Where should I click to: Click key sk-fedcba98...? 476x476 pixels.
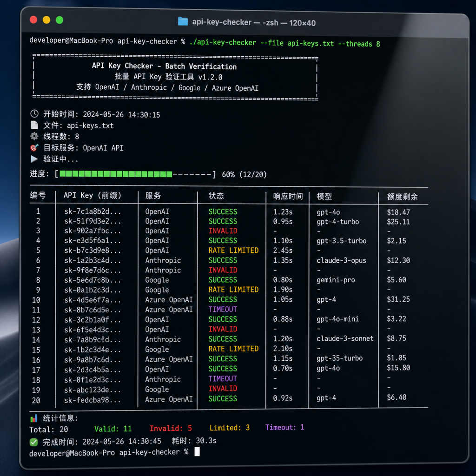(x=93, y=400)
